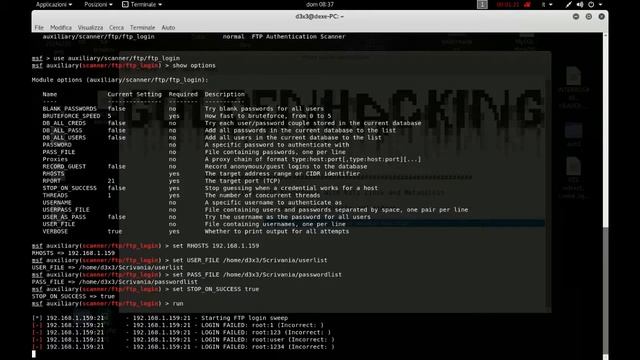Open the Posizioni menu in top bar

click(x=98, y=4)
